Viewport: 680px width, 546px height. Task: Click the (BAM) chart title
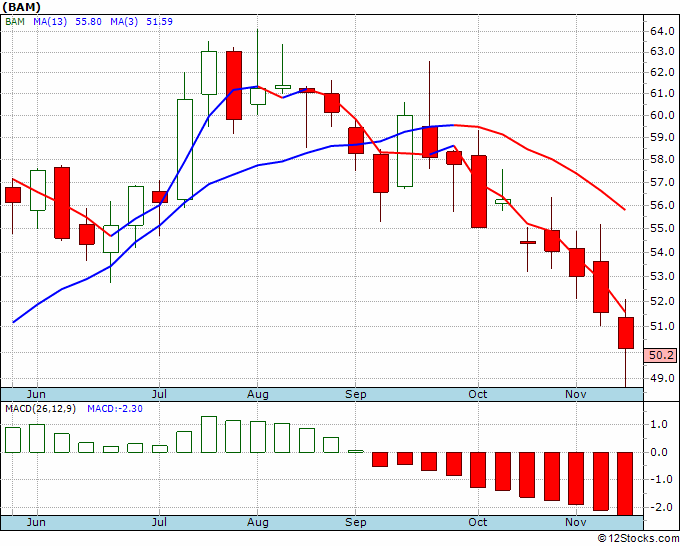pyautogui.click(x=22, y=7)
